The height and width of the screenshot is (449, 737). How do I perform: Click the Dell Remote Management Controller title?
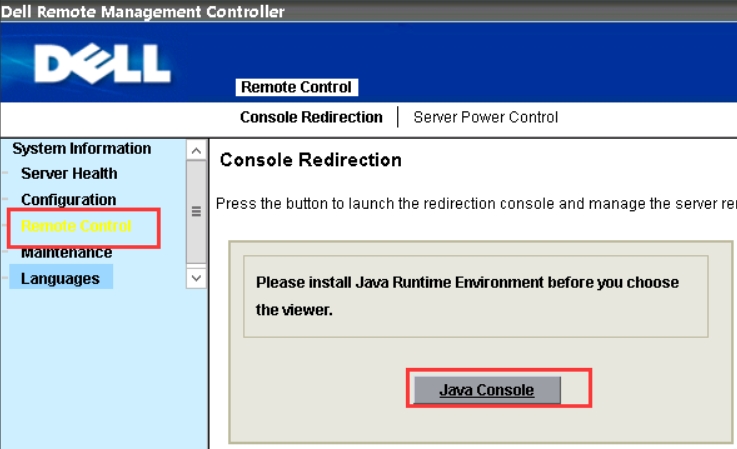pos(143,11)
